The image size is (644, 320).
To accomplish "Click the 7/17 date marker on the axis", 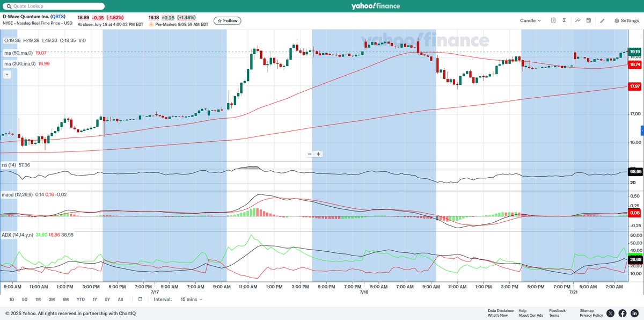I will pyautogui.click(x=155, y=292).
